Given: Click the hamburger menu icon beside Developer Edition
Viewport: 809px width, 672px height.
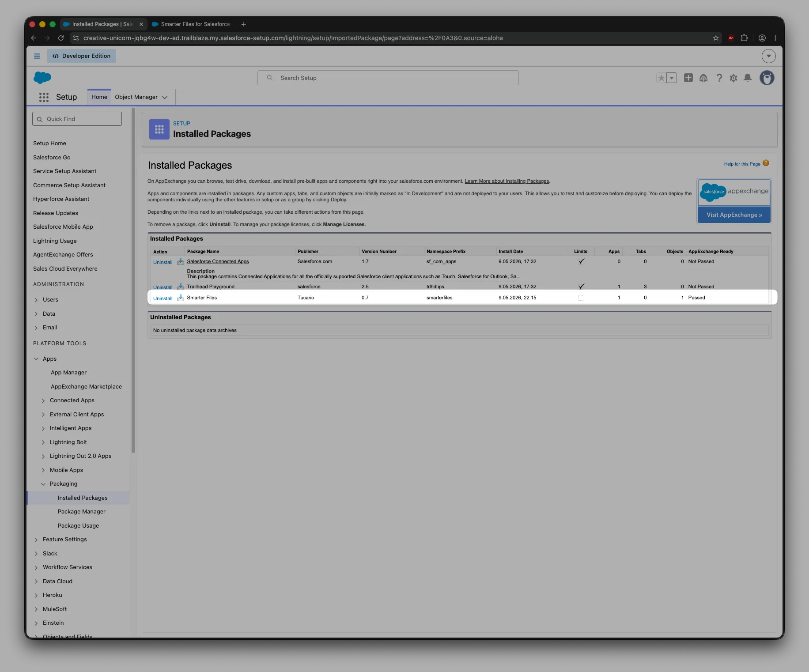Looking at the screenshot, I should (x=37, y=56).
